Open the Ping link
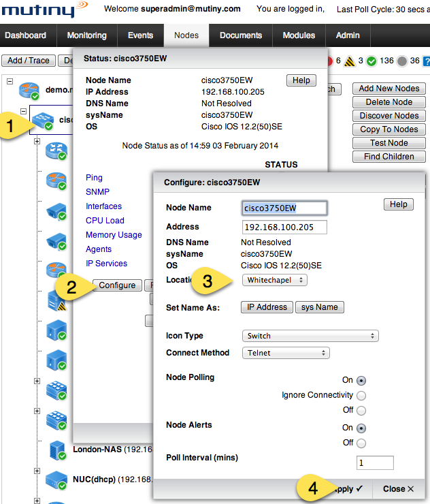 [94, 178]
